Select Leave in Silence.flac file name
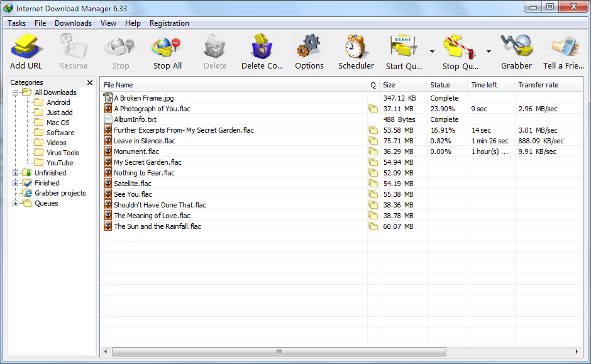The image size is (591, 364). coord(145,141)
